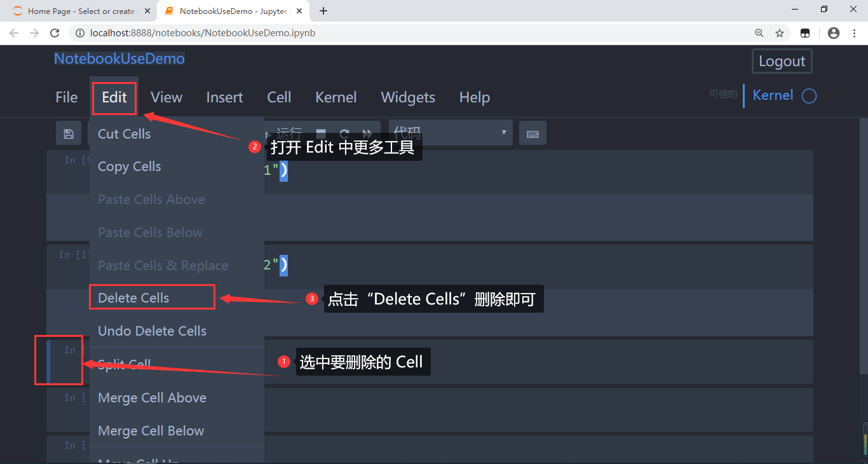Open the Widgets menu
The height and width of the screenshot is (464, 868).
pyautogui.click(x=408, y=97)
